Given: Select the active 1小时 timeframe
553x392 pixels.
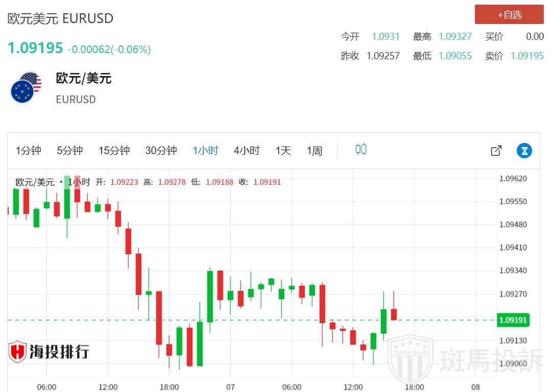Looking at the screenshot, I should click(x=205, y=151).
